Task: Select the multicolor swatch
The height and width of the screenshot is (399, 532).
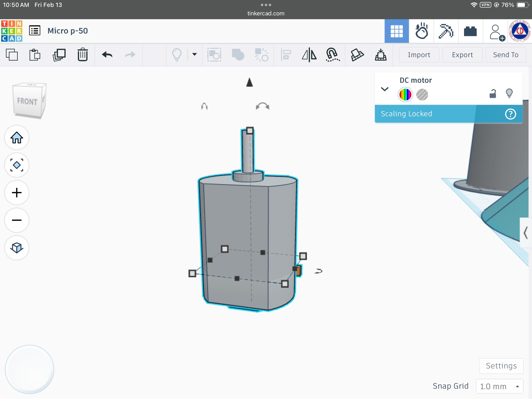Action: [x=405, y=94]
